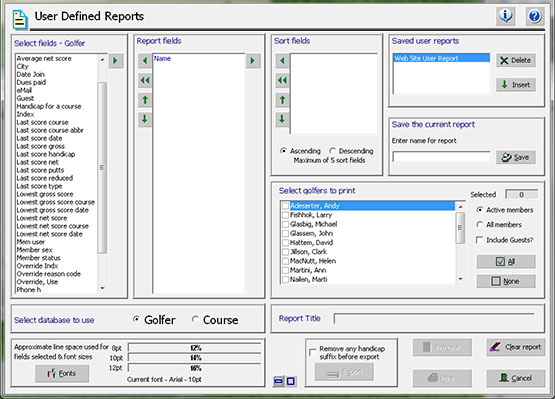The width and height of the screenshot is (555, 399).
Task: Select all golfers with the All button
Action: pyautogui.click(x=506, y=262)
